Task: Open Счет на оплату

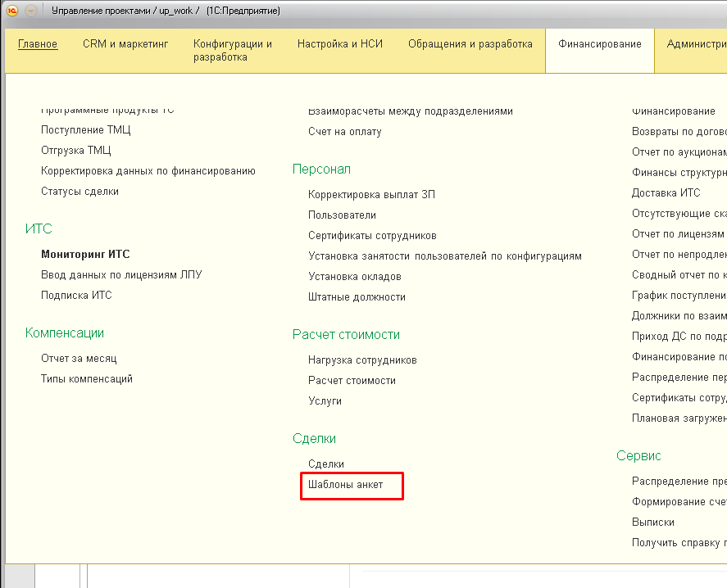Action: 344,132
